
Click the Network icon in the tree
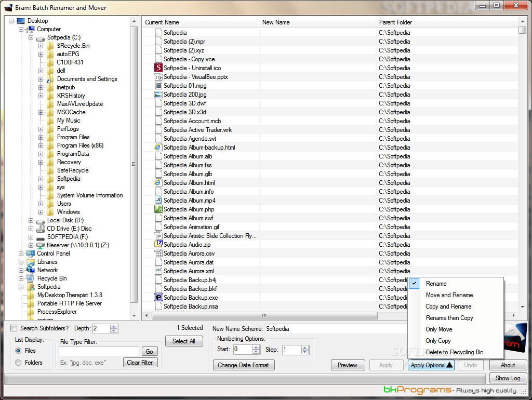click(31, 270)
